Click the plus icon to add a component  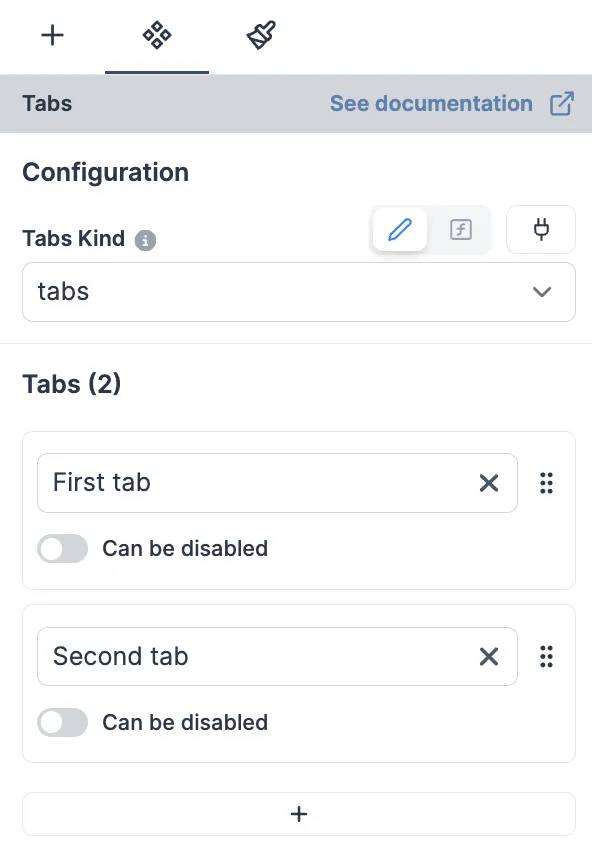click(52, 35)
